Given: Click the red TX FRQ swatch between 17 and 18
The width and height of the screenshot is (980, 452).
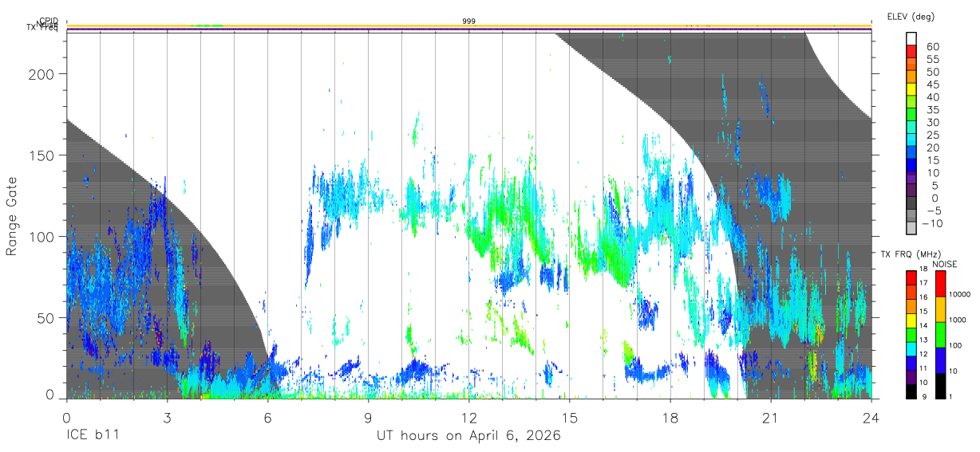Looking at the screenshot, I should click(912, 277).
